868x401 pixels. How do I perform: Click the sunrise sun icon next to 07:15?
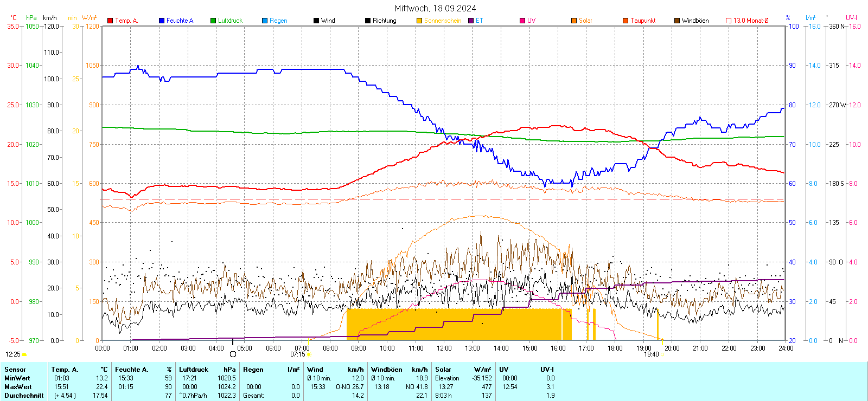309,354
